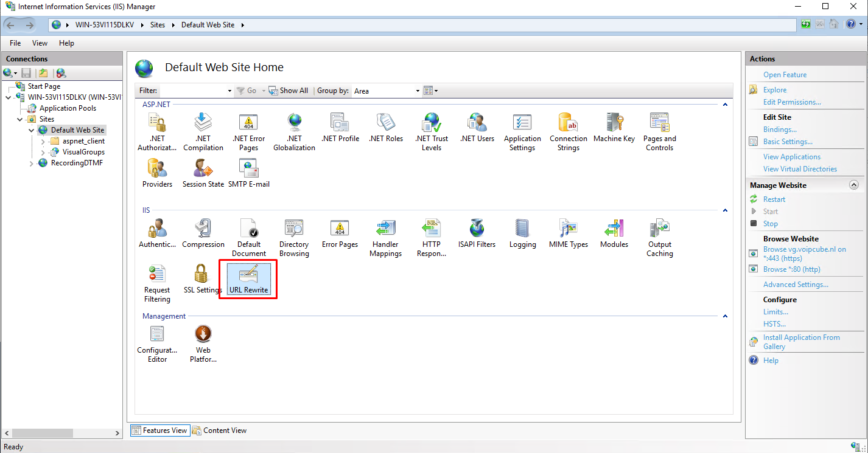Select Application Pools in tree

tap(68, 108)
